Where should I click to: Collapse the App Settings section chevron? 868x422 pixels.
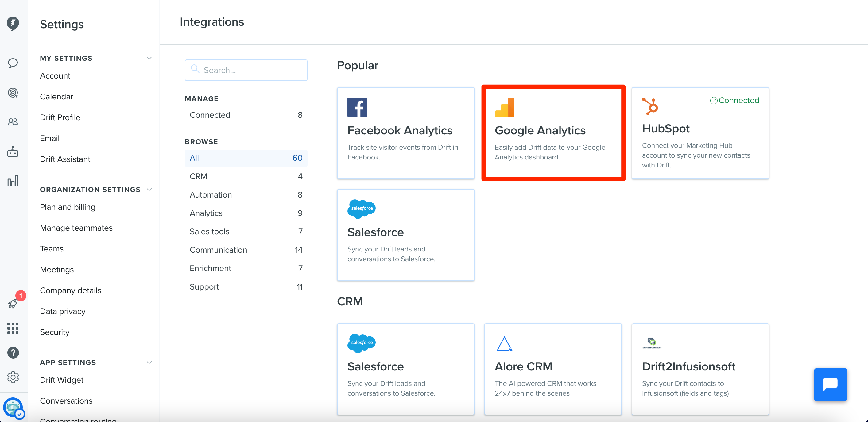[x=149, y=363]
